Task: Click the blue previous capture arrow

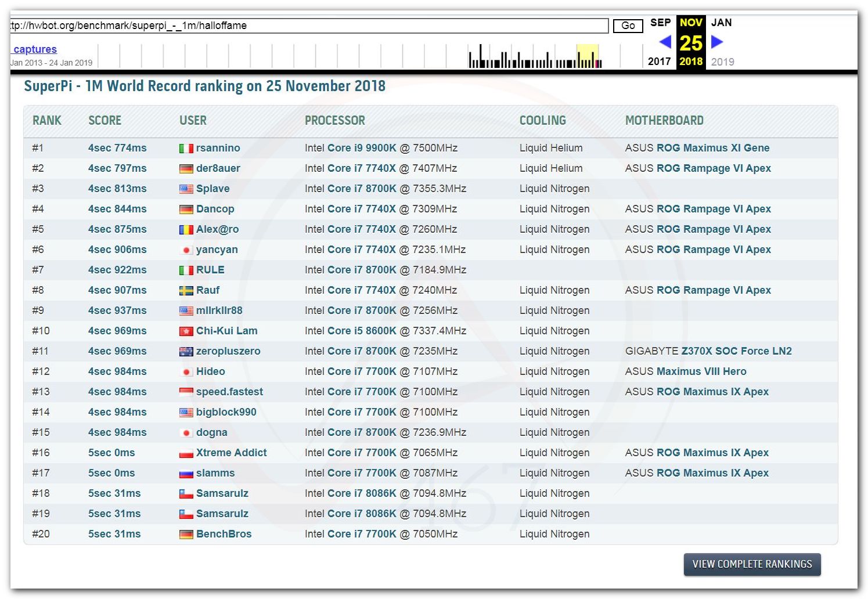Action: coord(665,42)
